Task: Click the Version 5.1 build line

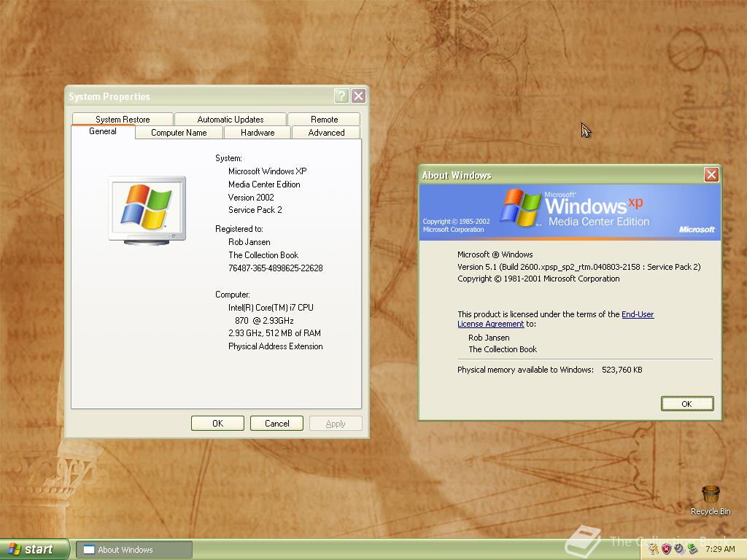Action: (x=578, y=267)
